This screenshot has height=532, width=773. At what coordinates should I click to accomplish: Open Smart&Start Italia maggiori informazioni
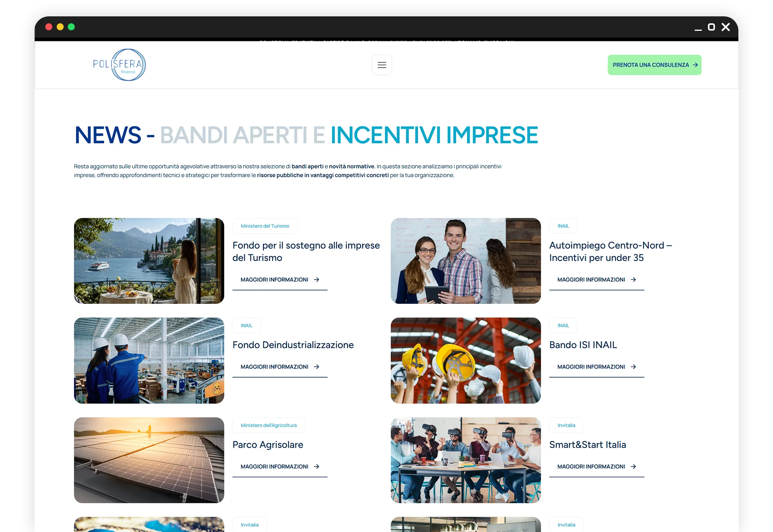pyautogui.click(x=596, y=467)
